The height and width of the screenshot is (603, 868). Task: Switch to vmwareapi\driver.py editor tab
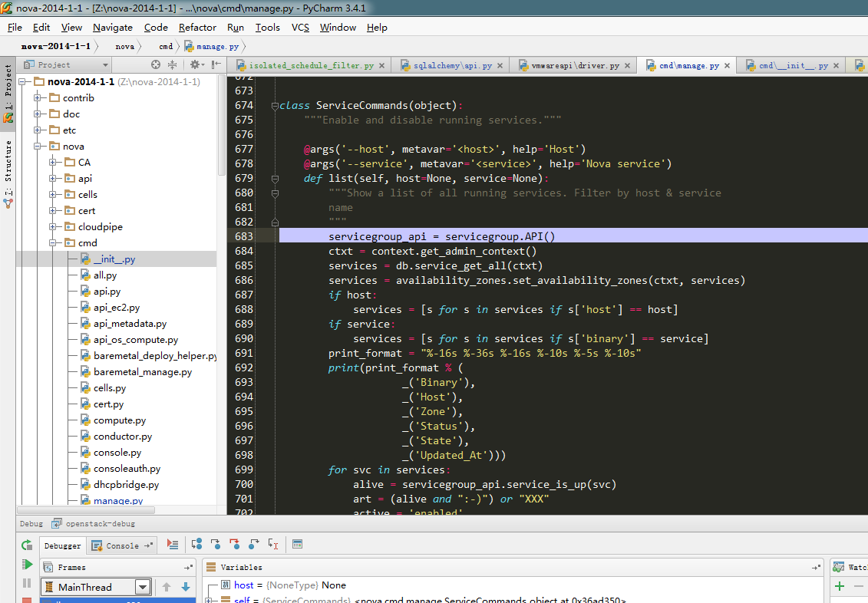[575, 65]
